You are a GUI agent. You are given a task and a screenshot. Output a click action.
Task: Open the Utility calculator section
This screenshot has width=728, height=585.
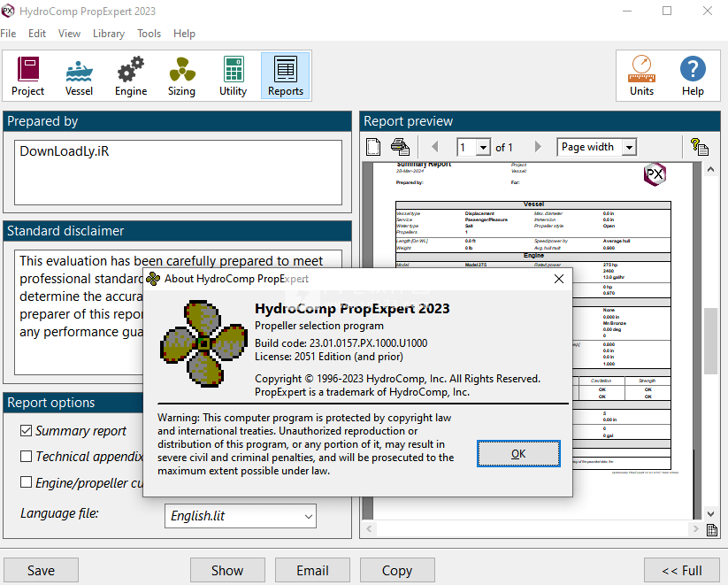point(233,76)
